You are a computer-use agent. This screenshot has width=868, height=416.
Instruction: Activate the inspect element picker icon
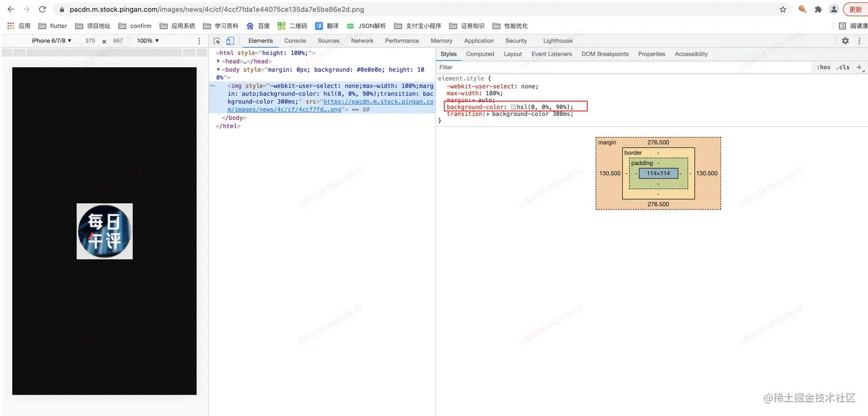click(x=217, y=41)
